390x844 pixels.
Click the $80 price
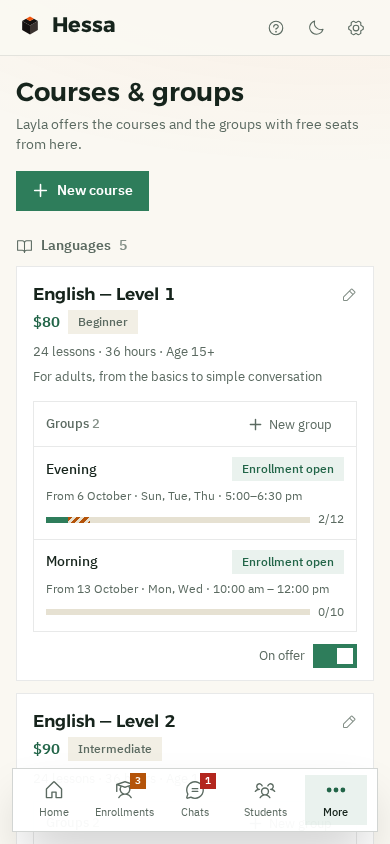[46, 322]
